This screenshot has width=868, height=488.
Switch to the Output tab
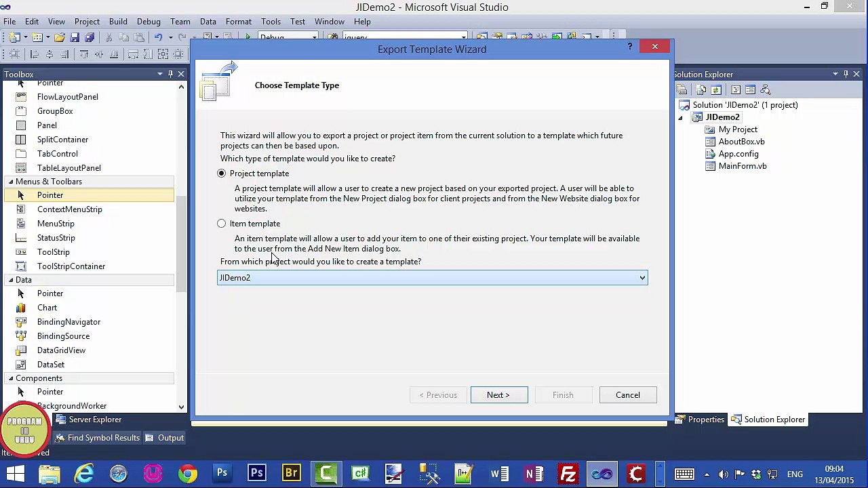tap(164, 438)
